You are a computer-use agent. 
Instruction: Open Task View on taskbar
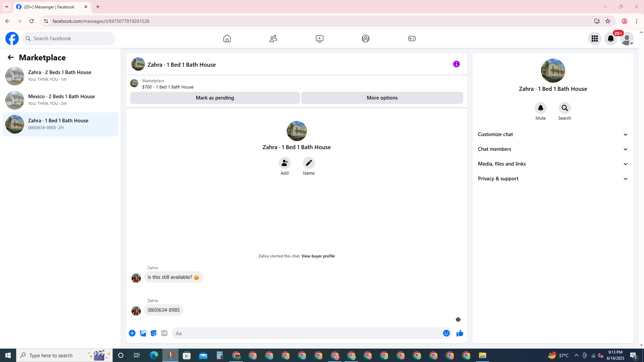tap(137, 355)
